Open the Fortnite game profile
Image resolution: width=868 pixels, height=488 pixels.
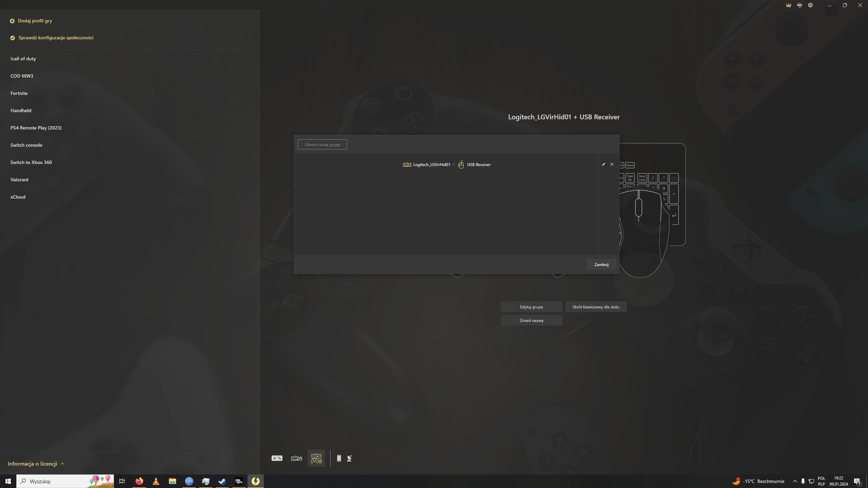tap(19, 93)
